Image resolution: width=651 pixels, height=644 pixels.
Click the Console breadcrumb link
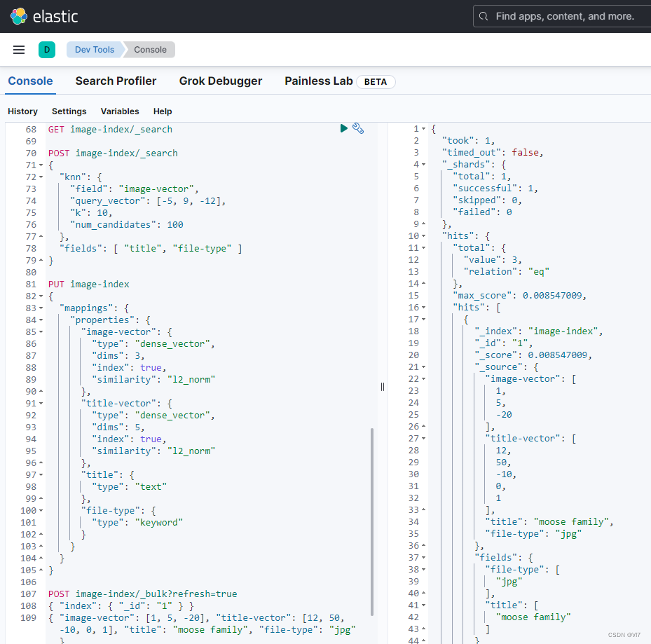point(149,50)
